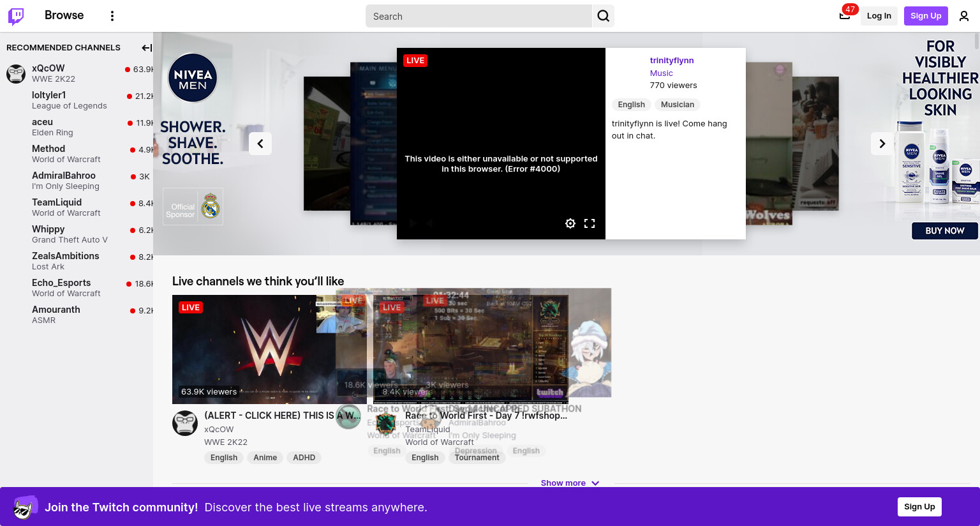Open the trinityflynn channel link
Screen dimensions: 980x526
point(672,61)
